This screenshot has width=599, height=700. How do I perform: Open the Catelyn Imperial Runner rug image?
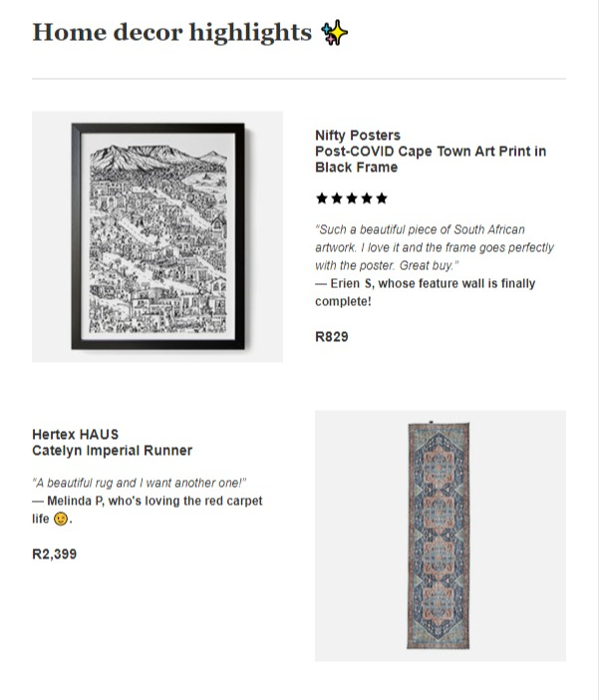point(440,535)
